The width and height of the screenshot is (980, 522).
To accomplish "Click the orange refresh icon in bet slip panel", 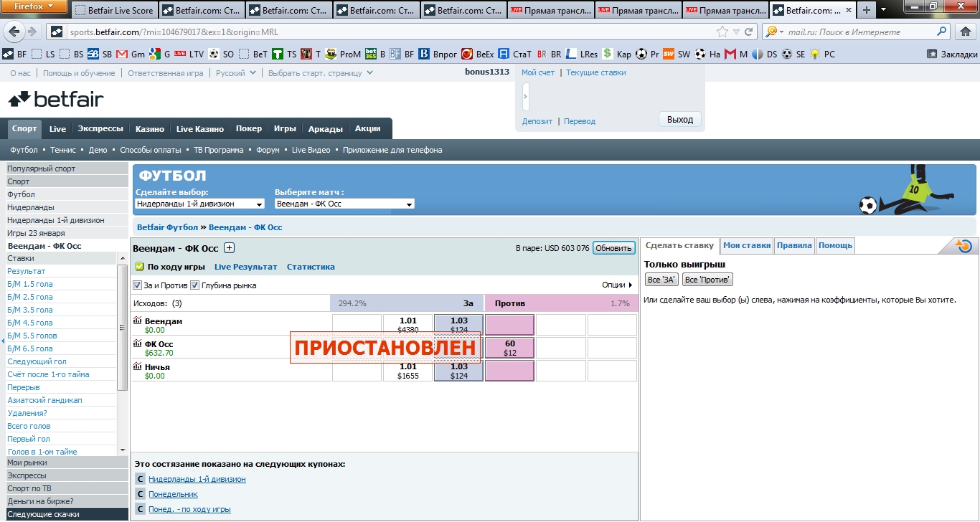I will tap(965, 246).
